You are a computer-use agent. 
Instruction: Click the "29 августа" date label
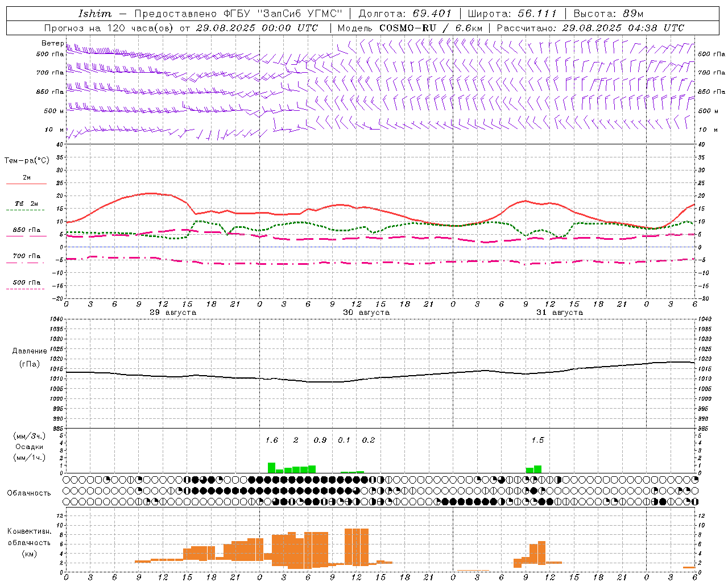coord(173,313)
